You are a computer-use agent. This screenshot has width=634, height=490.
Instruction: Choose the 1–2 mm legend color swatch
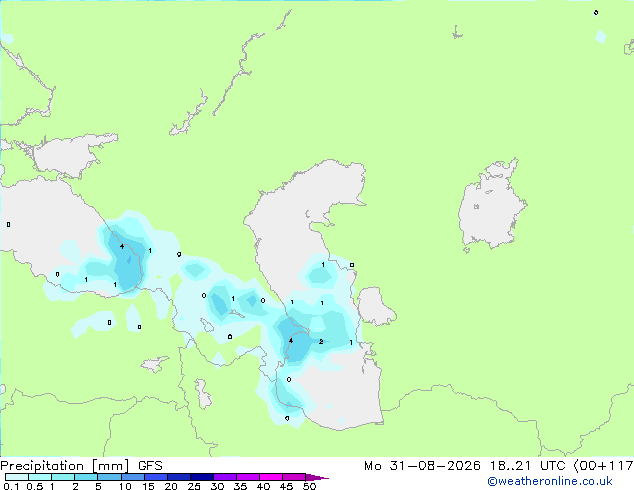63,477
